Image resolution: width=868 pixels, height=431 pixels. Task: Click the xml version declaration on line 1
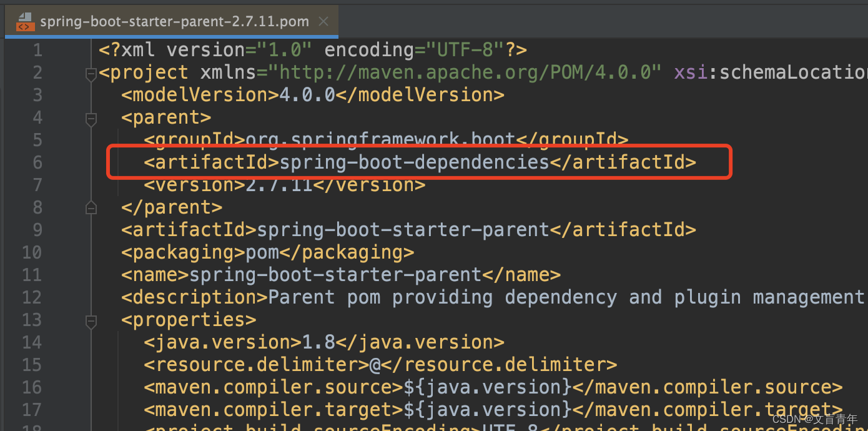tap(313, 50)
